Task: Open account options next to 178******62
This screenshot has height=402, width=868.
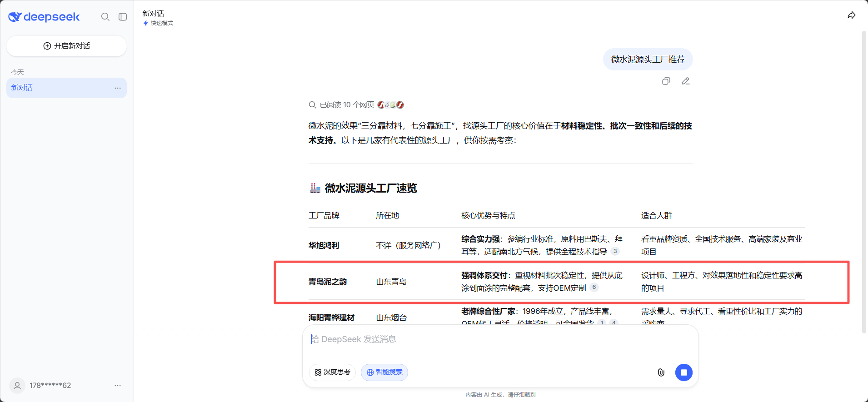Action: click(x=118, y=386)
